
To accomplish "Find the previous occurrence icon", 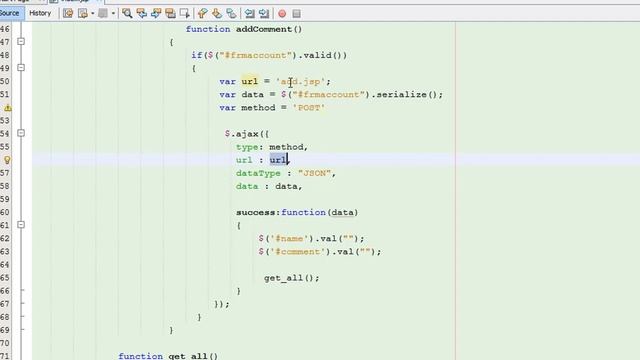I will pyautogui.click(x=142, y=13).
